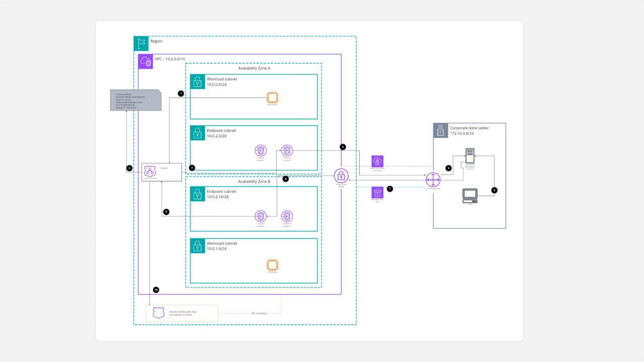This screenshot has width=644, height=362.
Task: Select the right endpoint icon in subnet 10.0.2.0/28
Action: (x=287, y=150)
